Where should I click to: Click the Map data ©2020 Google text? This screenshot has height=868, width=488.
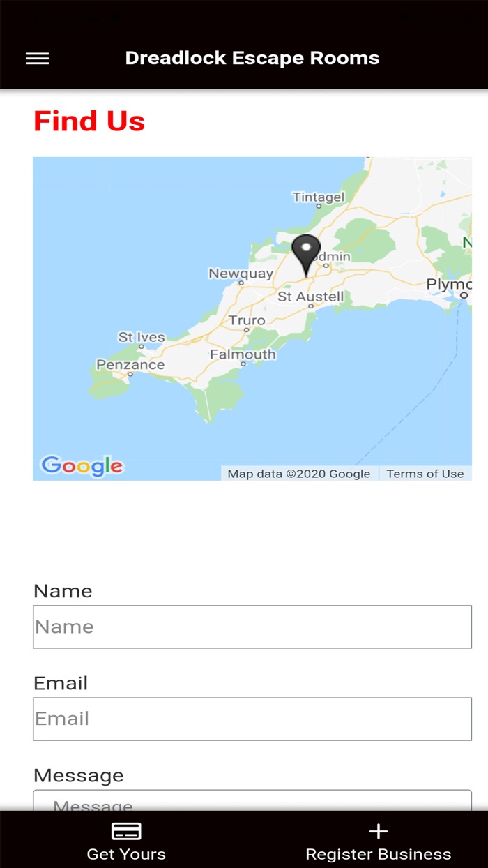click(x=299, y=474)
